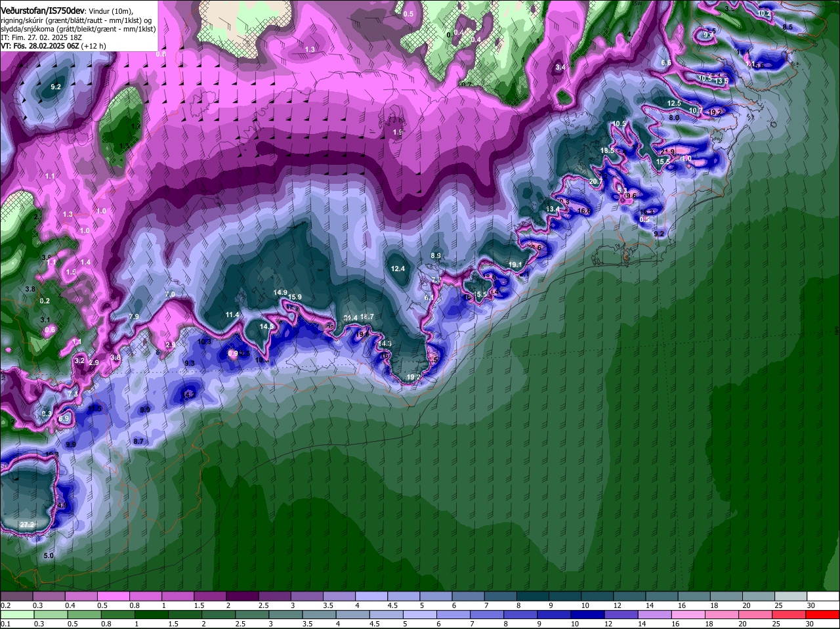Click the 12.4 value on the map
This screenshot has height=629, width=840.
coord(398,269)
